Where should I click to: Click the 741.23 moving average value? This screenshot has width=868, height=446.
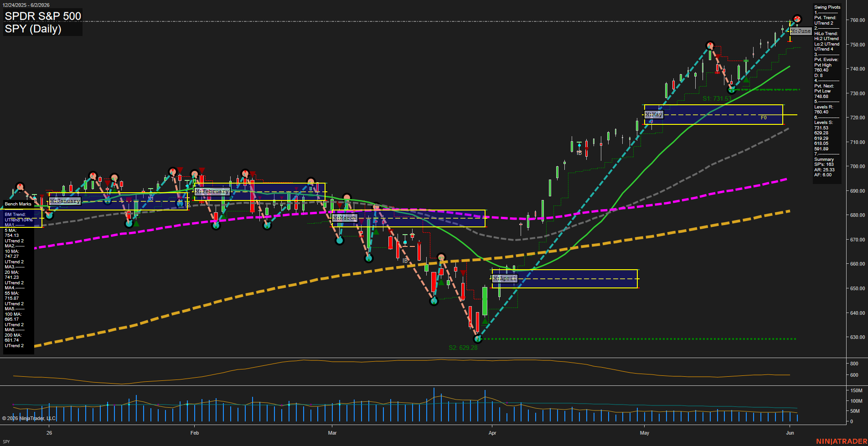point(12,277)
